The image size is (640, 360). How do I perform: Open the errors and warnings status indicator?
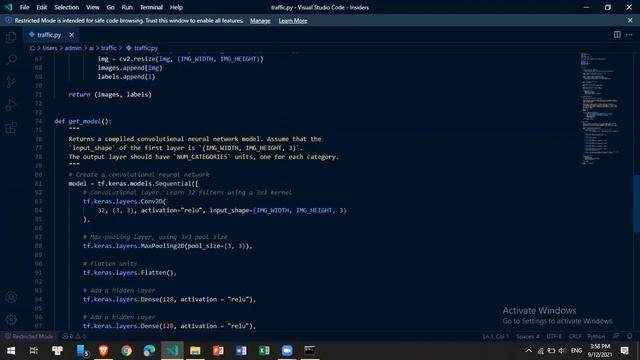[74, 336]
